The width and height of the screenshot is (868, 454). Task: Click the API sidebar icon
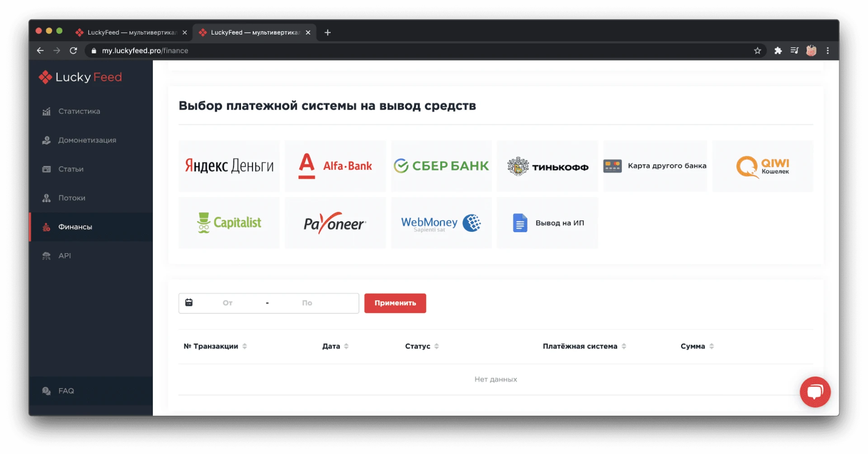pos(46,256)
